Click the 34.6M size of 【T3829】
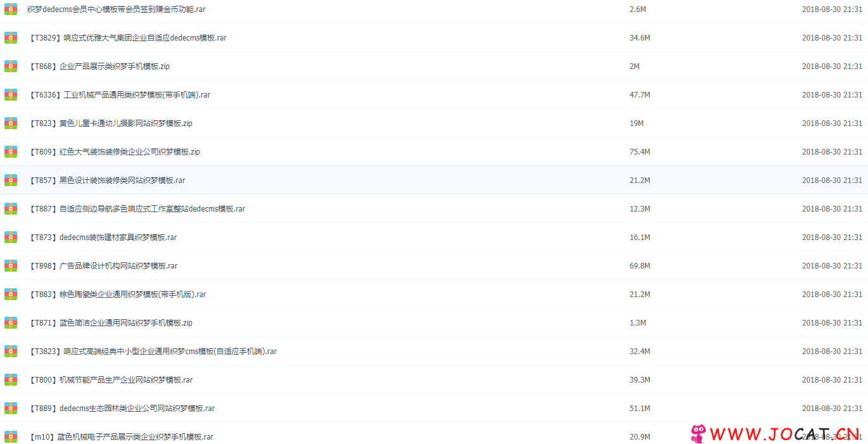 pyautogui.click(x=640, y=38)
